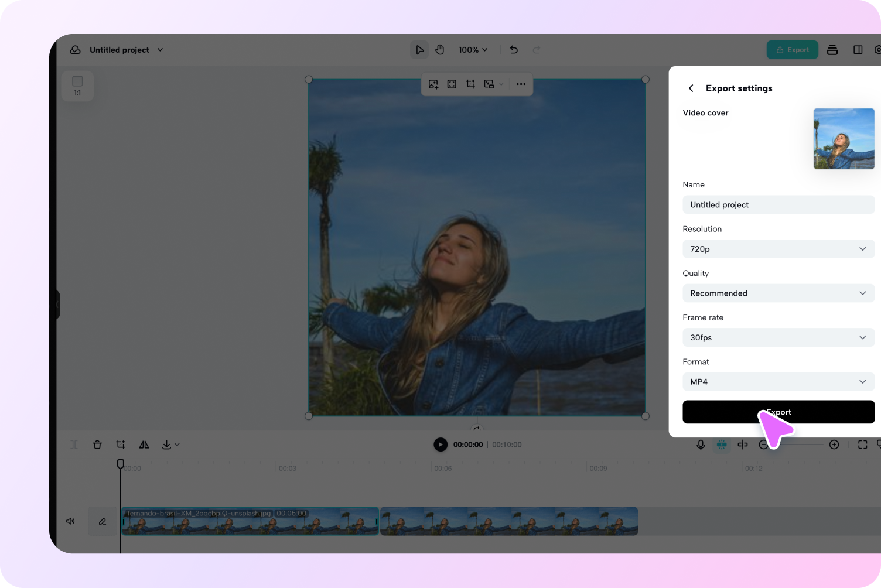This screenshot has height=588, width=881.
Task: Click the top-left resize handle of the image
Action: pos(309,79)
